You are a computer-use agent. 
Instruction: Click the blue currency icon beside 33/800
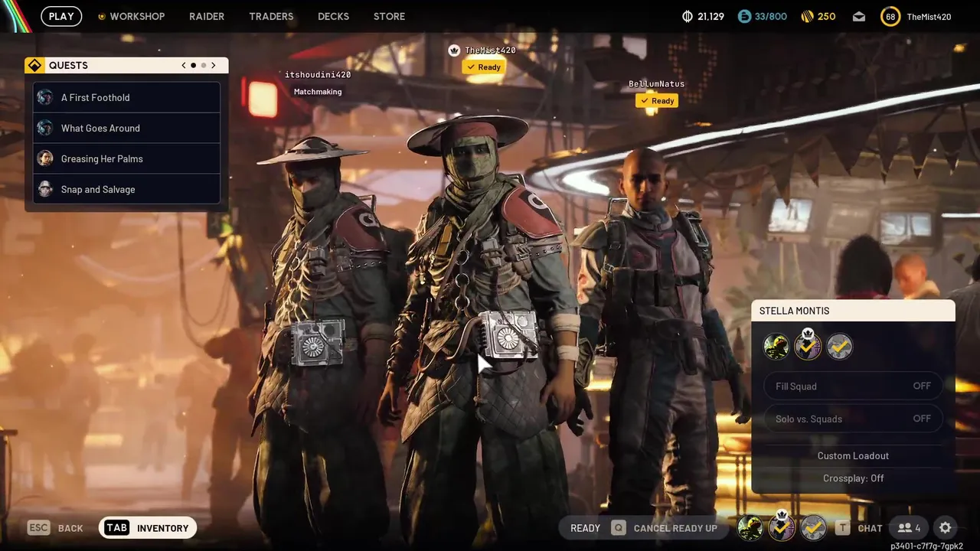click(744, 16)
